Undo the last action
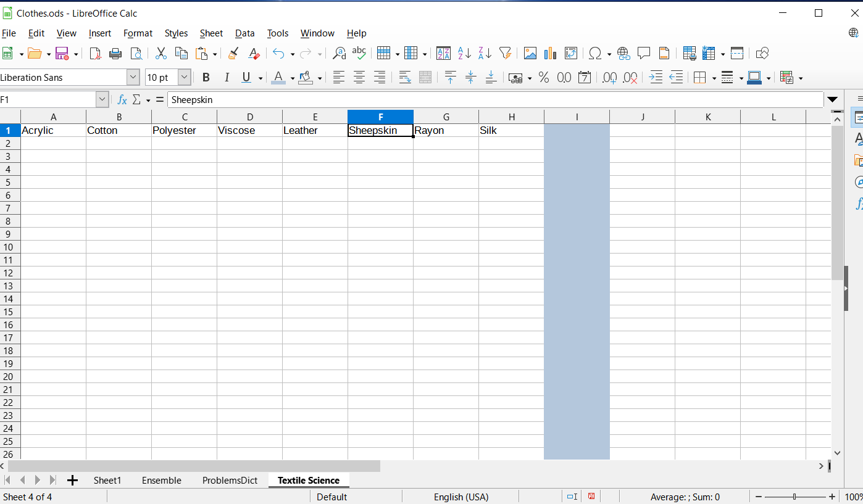 [279, 54]
